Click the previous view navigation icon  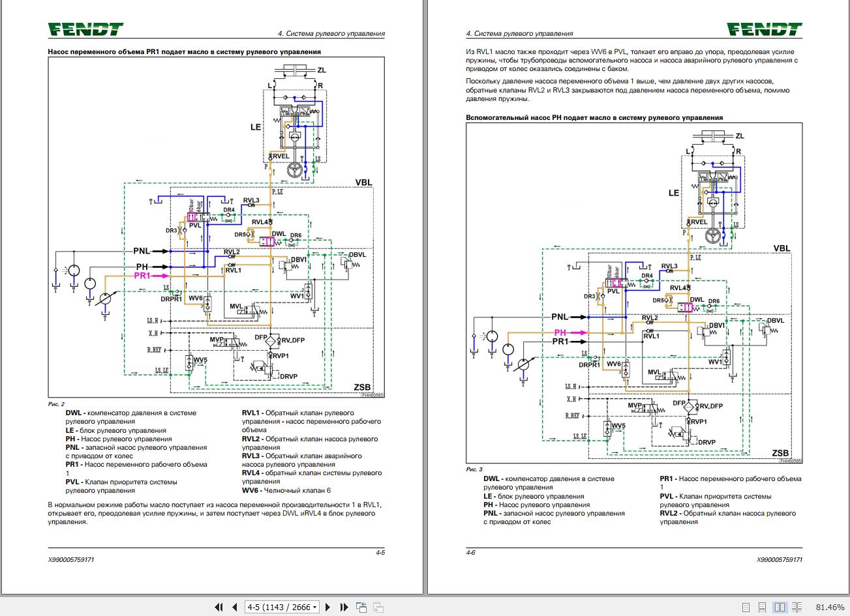[362, 608]
